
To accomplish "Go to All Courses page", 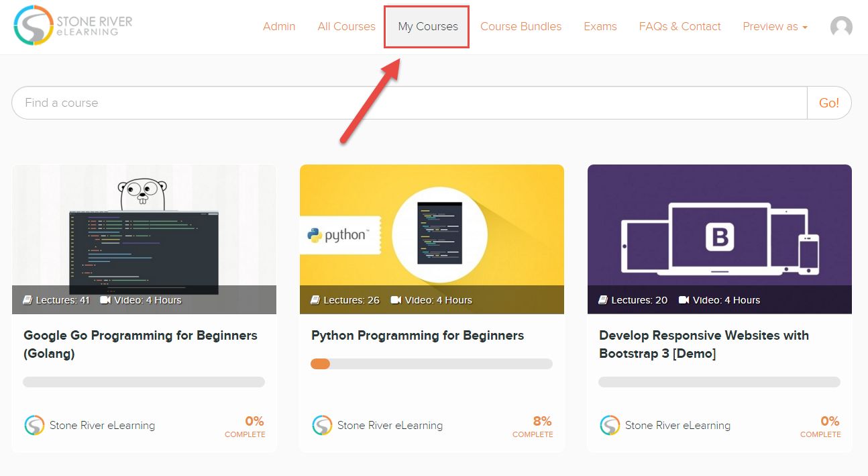I will pyautogui.click(x=346, y=27).
